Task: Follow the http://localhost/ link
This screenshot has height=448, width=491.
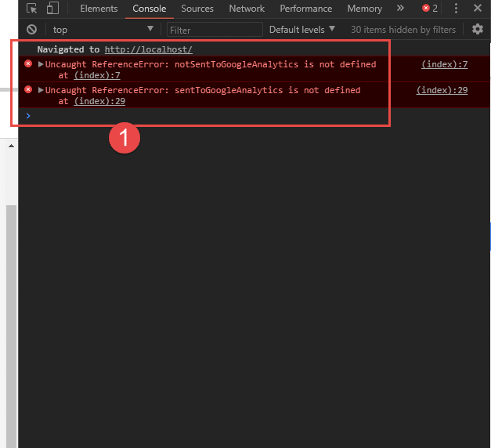Action: click(x=148, y=49)
